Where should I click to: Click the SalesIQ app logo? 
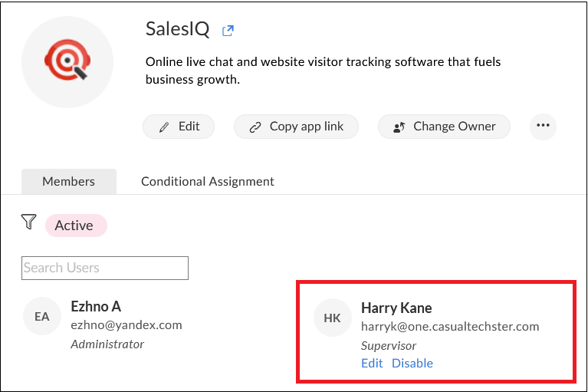(67, 62)
